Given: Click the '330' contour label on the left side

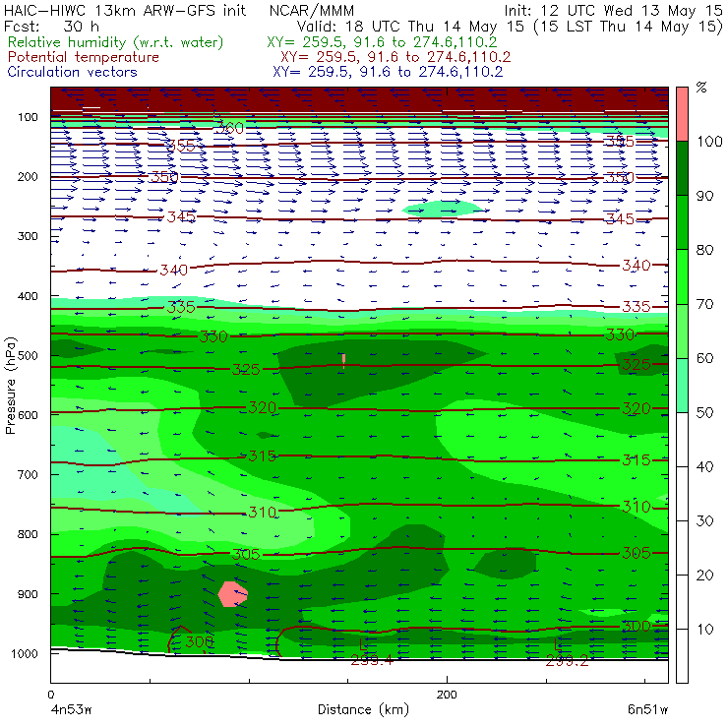Looking at the screenshot, I should (213, 336).
